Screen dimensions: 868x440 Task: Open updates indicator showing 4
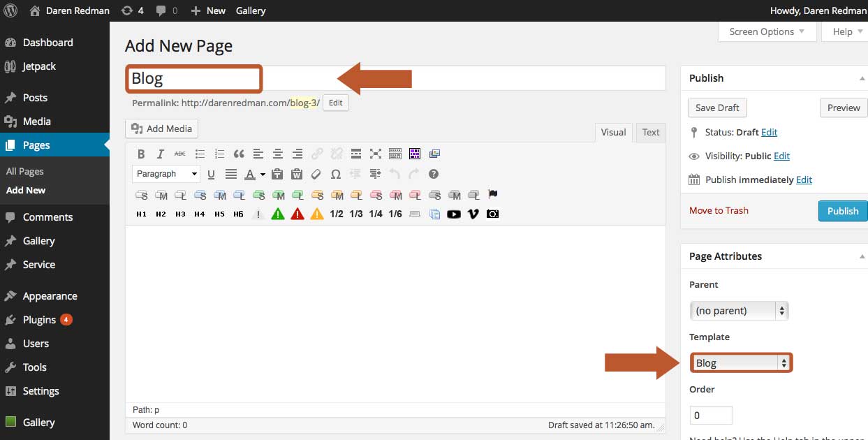tap(132, 10)
